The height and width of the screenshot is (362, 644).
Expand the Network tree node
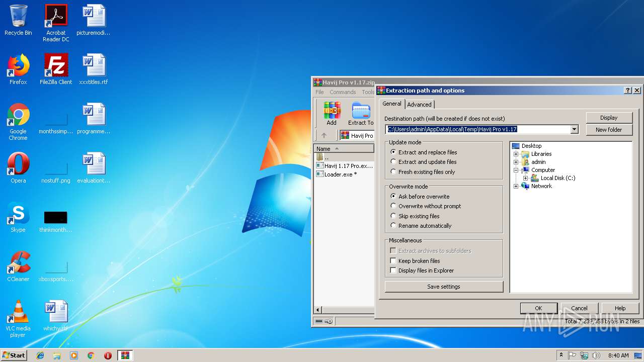[x=516, y=186]
